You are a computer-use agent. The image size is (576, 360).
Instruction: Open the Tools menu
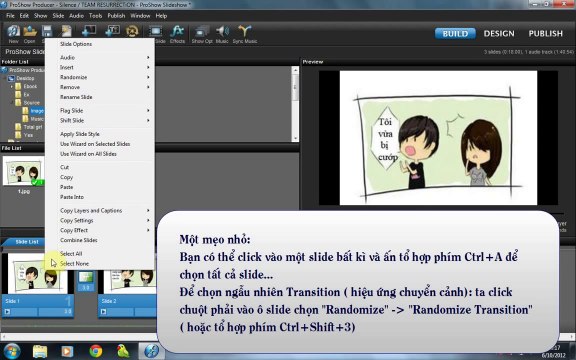96,16
